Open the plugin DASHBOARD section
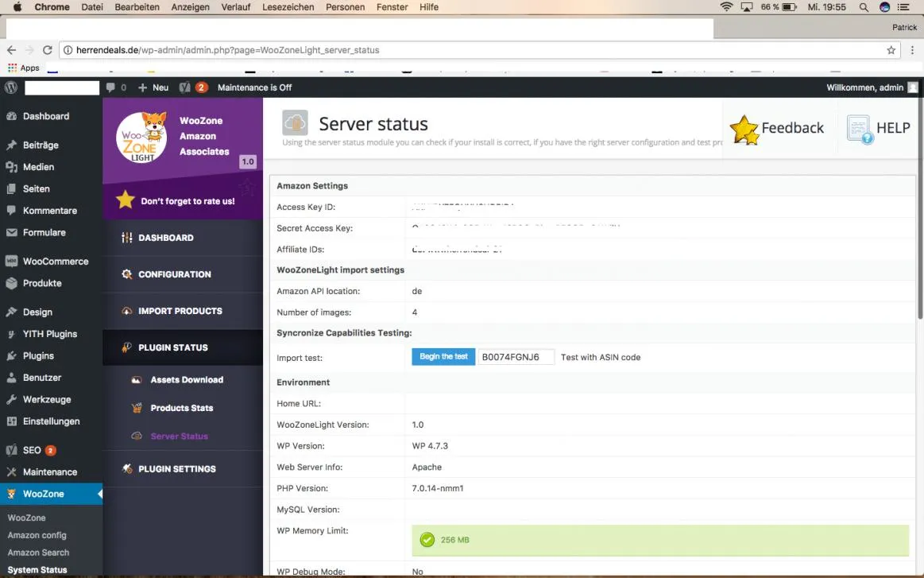The width and height of the screenshot is (924, 578). pyautogui.click(x=165, y=238)
